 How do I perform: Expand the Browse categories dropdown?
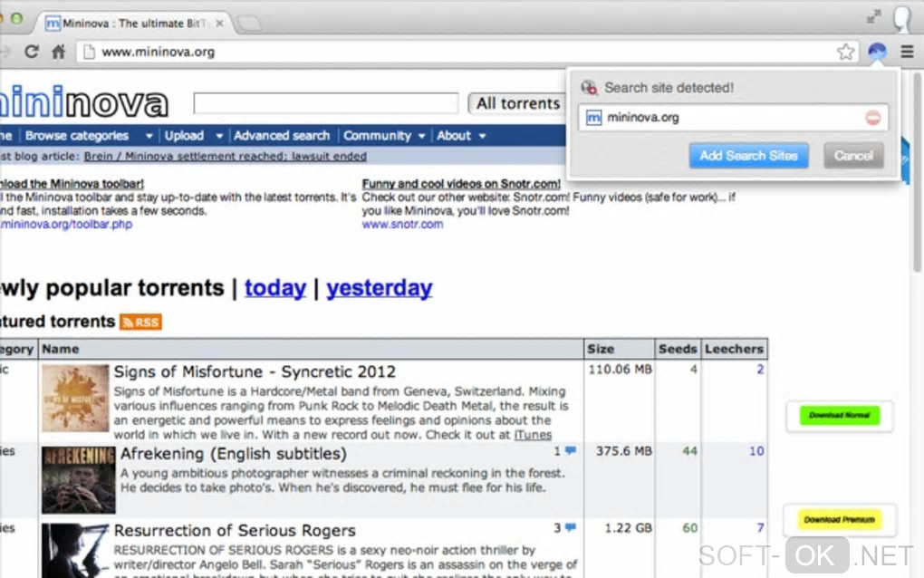tap(149, 136)
